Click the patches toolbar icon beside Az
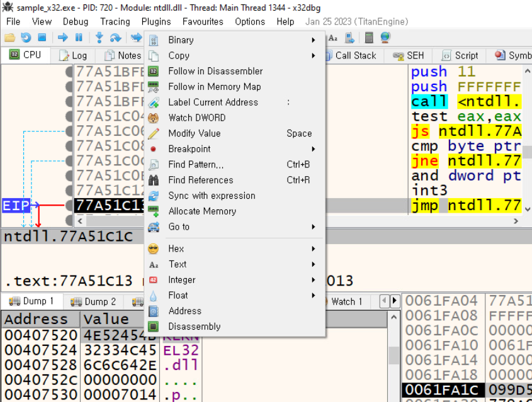This screenshot has height=402, width=532. pyautogui.click(x=349, y=38)
